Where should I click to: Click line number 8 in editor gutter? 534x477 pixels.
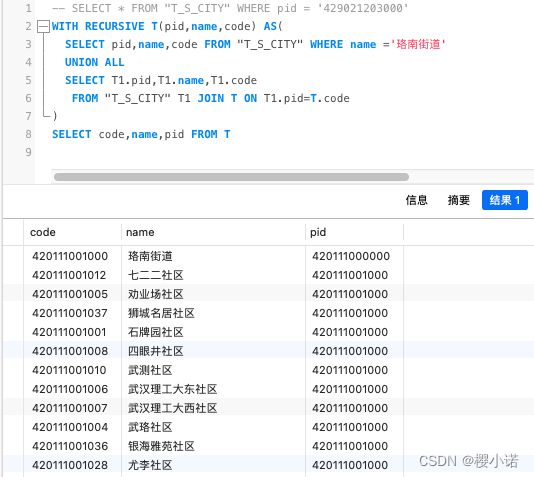29,134
